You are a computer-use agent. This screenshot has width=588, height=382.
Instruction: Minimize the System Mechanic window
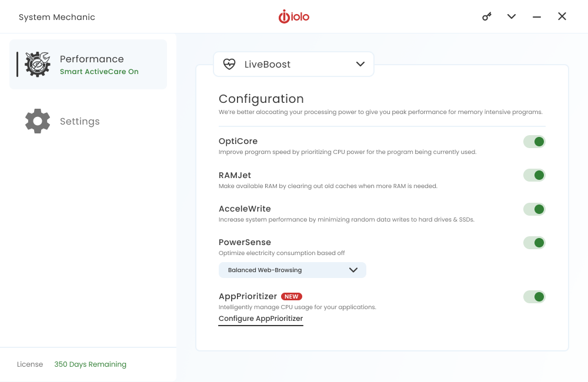click(537, 16)
